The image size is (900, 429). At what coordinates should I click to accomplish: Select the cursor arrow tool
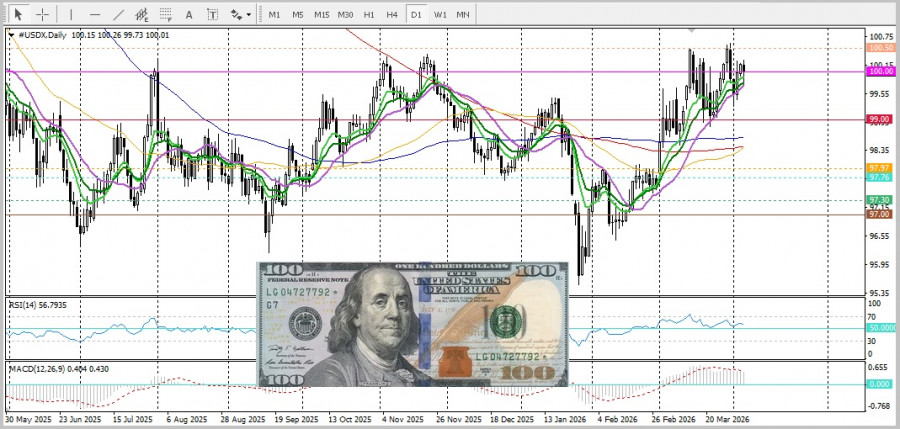(18, 14)
